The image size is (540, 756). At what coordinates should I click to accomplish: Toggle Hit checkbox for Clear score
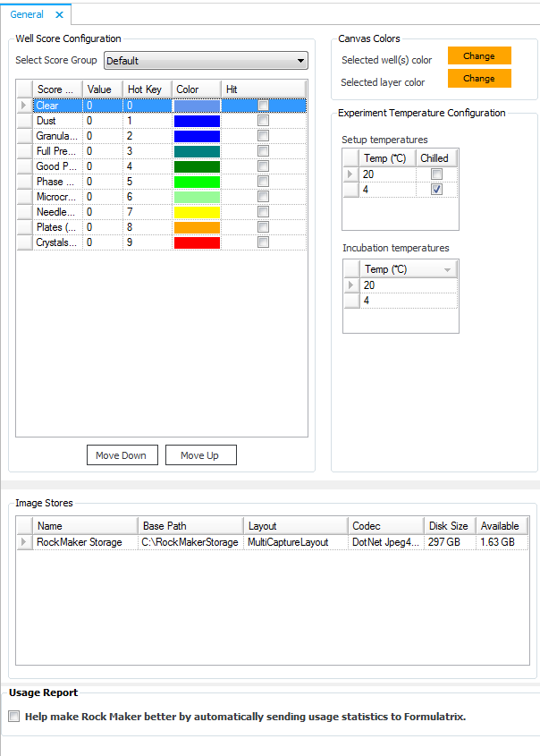263,106
